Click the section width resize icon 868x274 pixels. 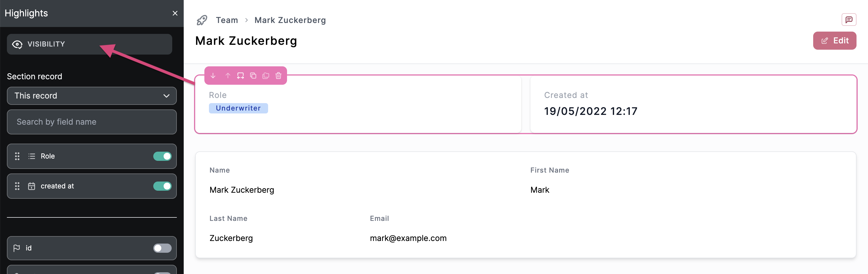tap(240, 76)
